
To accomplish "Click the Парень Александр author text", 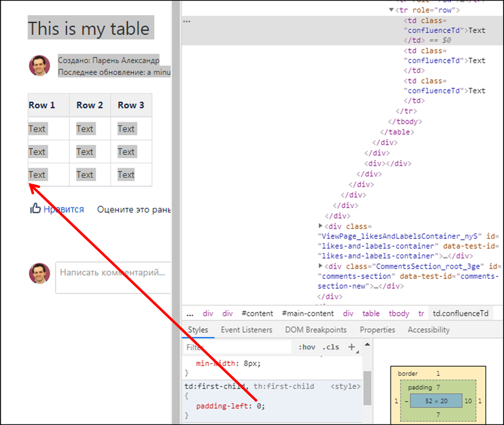I will pyautogui.click(x=126, y=60).
